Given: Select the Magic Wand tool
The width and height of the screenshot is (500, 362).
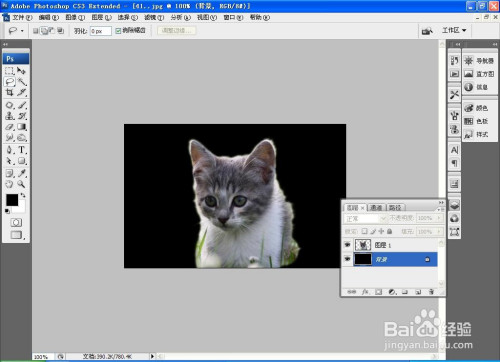Looking at the screenshot, I should [x=22, y=82].
